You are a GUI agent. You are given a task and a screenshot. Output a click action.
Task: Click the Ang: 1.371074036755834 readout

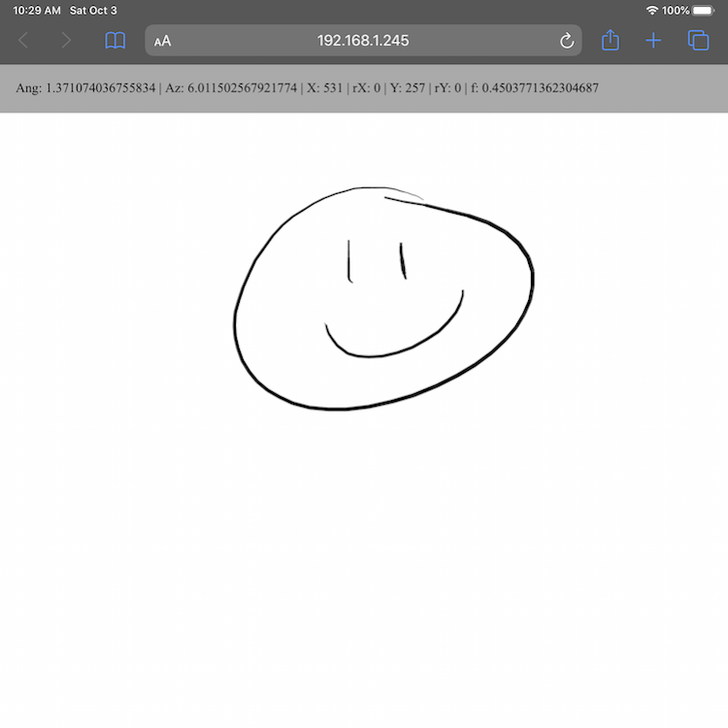(x=85, y=87)
